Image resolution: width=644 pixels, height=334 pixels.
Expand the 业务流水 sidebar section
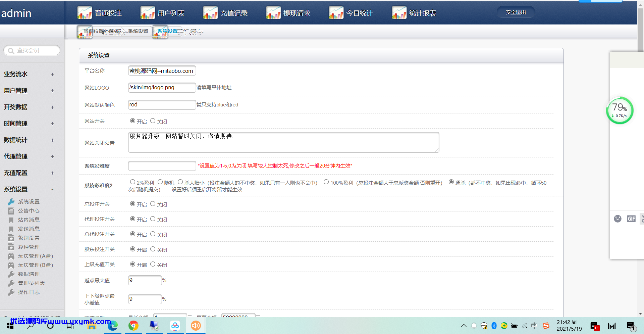pyautogui.click(x=52, y=74)
